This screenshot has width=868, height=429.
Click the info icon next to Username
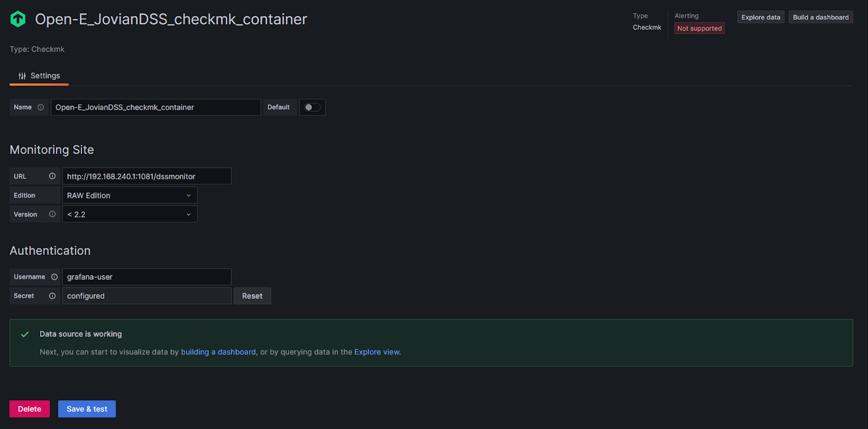(54, 277)
